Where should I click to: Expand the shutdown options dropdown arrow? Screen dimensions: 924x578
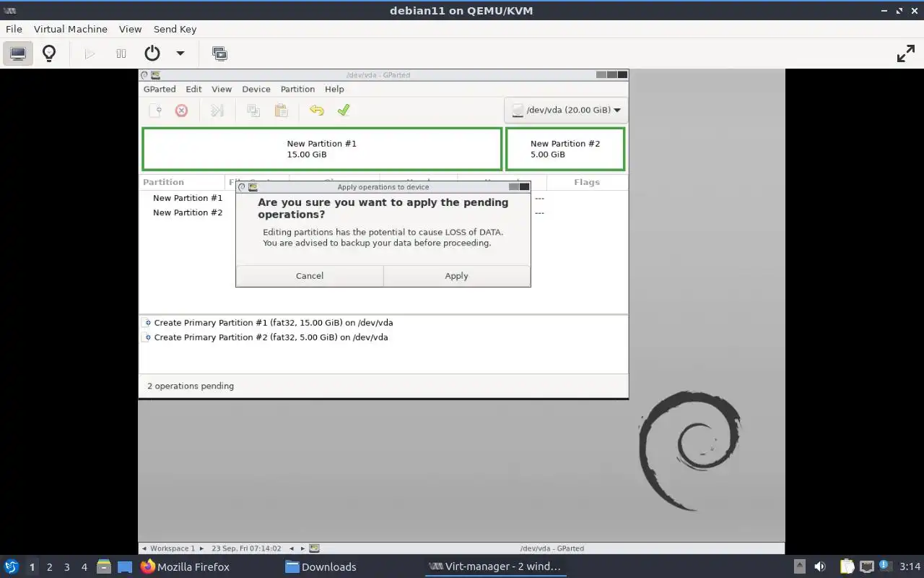pyautogui.click(x=180, y=53)
